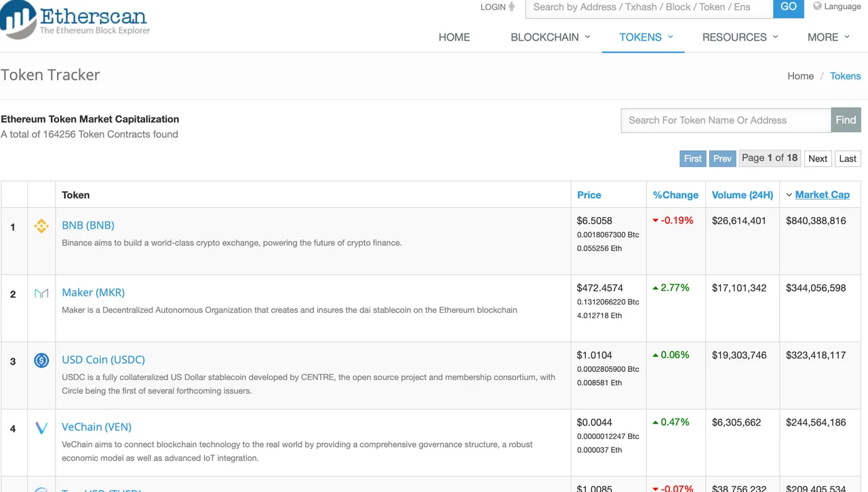This screenshot has height=492, width=868.
Task: Expand the More menu
Action: click(x=829, y=37)
